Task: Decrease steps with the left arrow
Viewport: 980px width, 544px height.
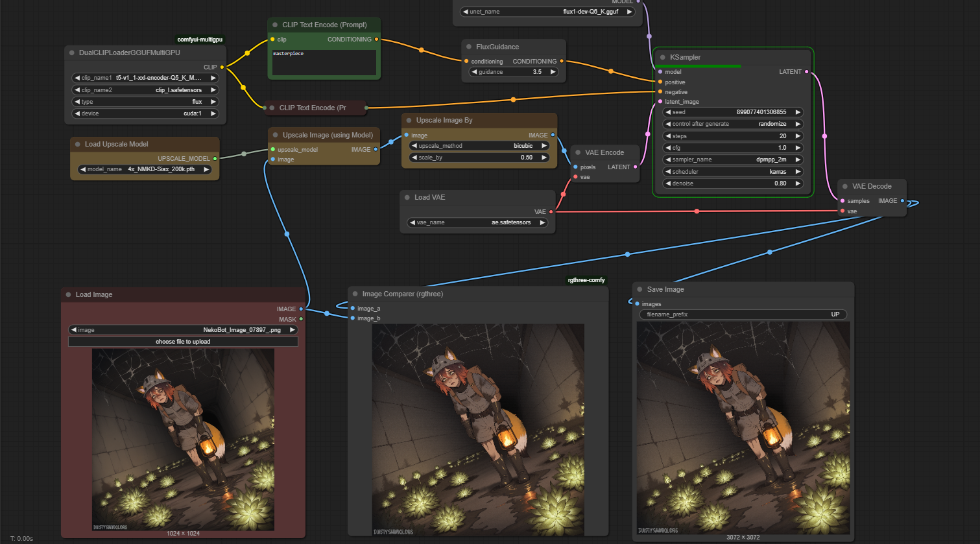Action: (x=668, y=136)
